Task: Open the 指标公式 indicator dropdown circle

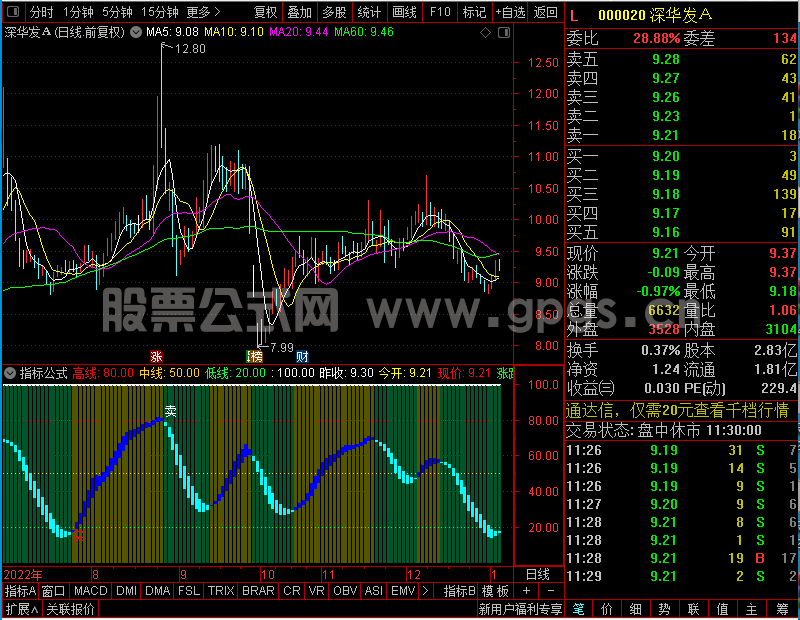Action: pos(10,373)
